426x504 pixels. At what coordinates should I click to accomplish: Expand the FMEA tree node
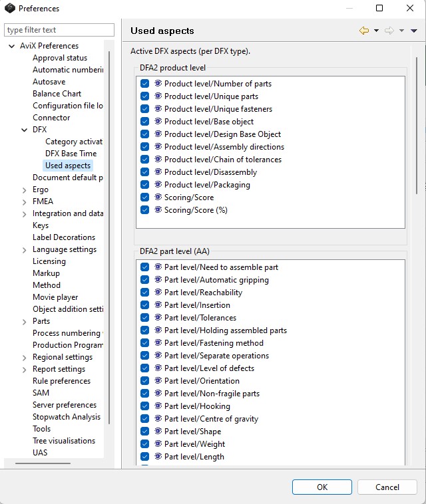click(25, 201)
